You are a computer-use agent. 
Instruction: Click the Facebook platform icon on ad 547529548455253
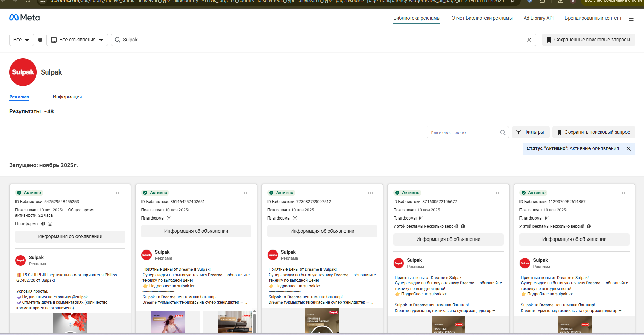pos(43,224)
